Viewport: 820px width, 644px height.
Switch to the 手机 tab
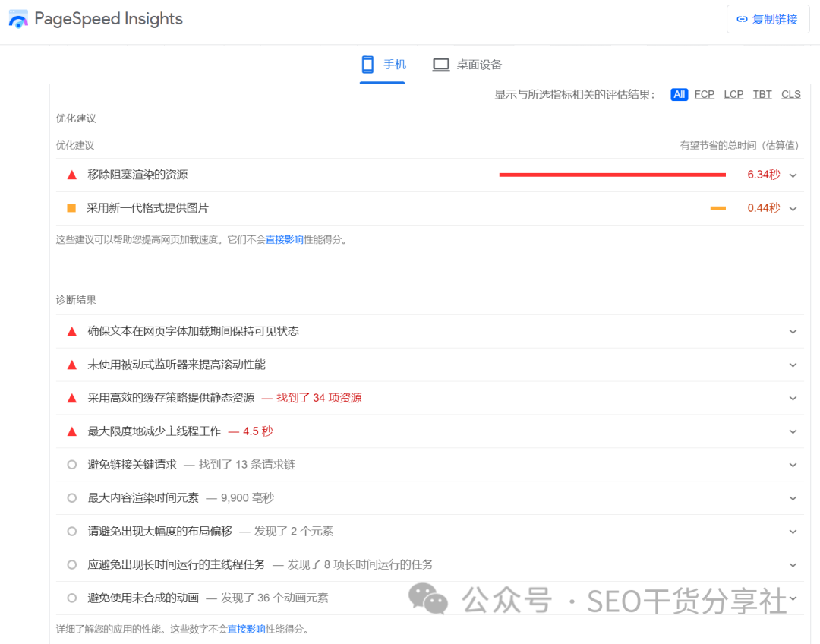pyautogui.click(x=383, y=65)
